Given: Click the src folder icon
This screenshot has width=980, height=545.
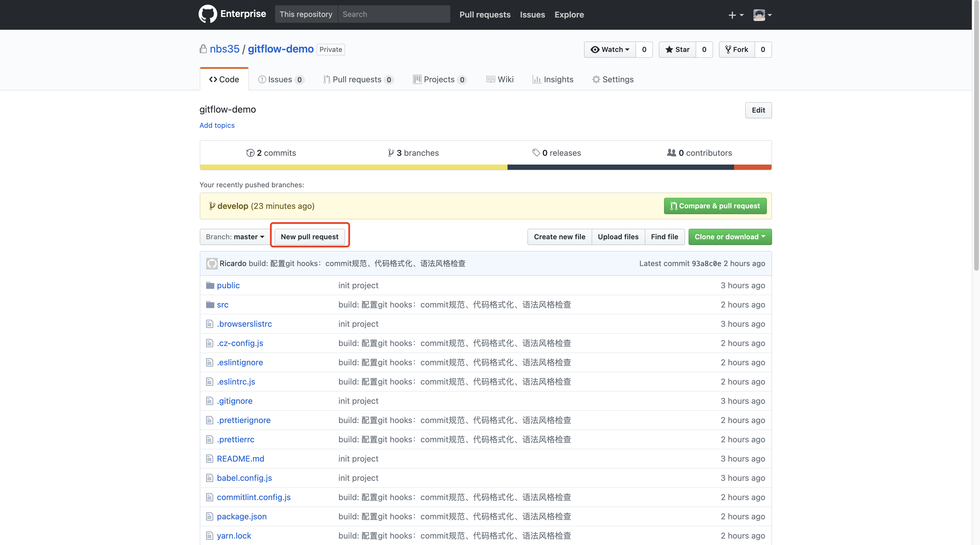Looking at the screenshot, I should 210,305.
